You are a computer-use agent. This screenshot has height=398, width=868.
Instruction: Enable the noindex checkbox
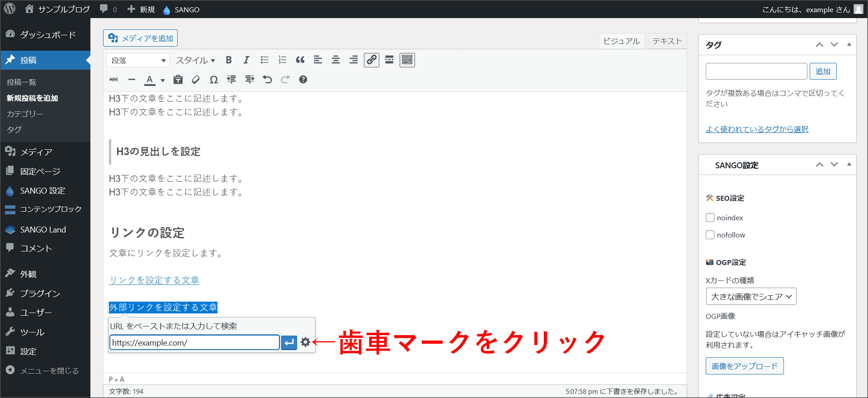(x=710, y=218)
